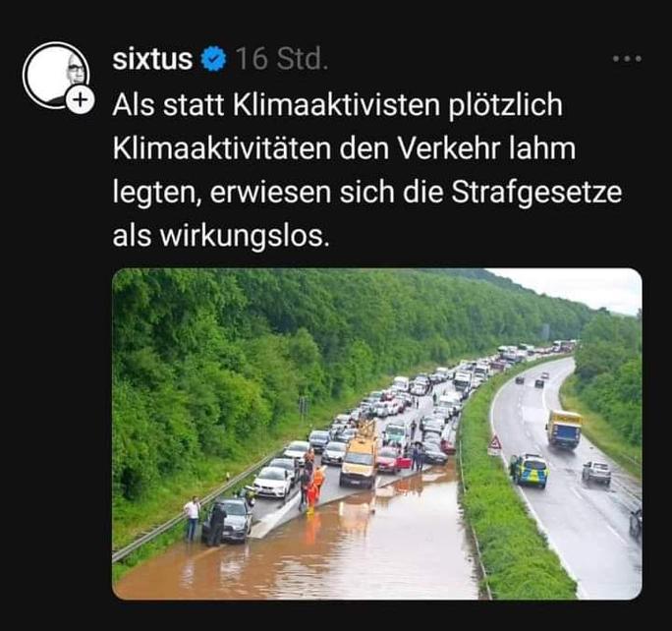Click the dark car at flood edge
This screenshot has width=672, height=631.
coord(228,521)
